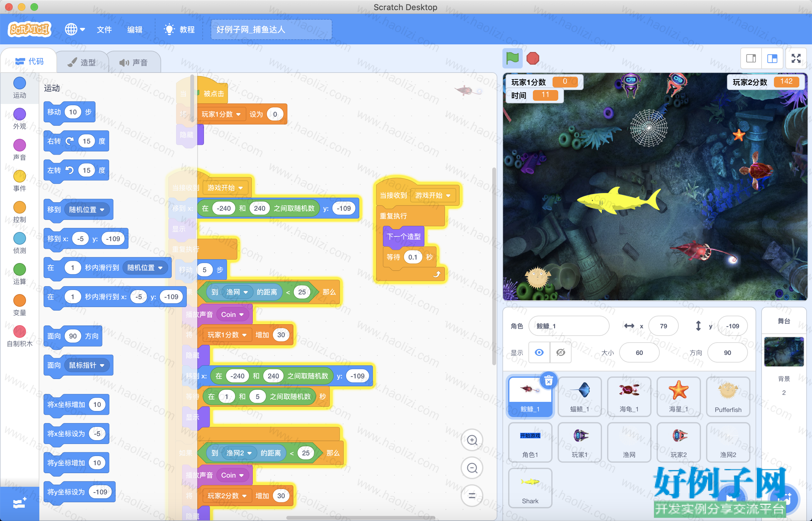Select the Shark sprite
Image resolution: width=812 pixels, height=521 pixels.
coord(530,488)
